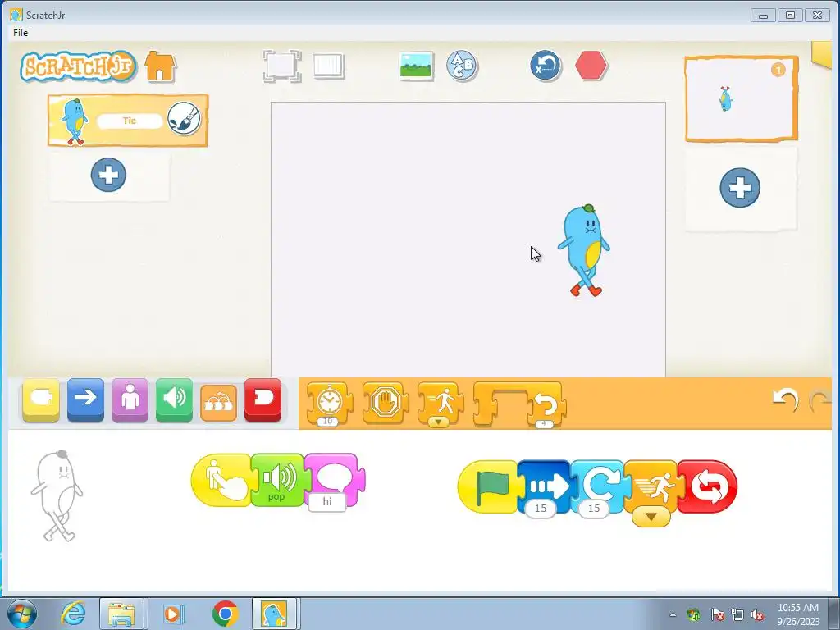Open the green Sound block category
Screen dimensions: 840x630
[x=174, y=400]
